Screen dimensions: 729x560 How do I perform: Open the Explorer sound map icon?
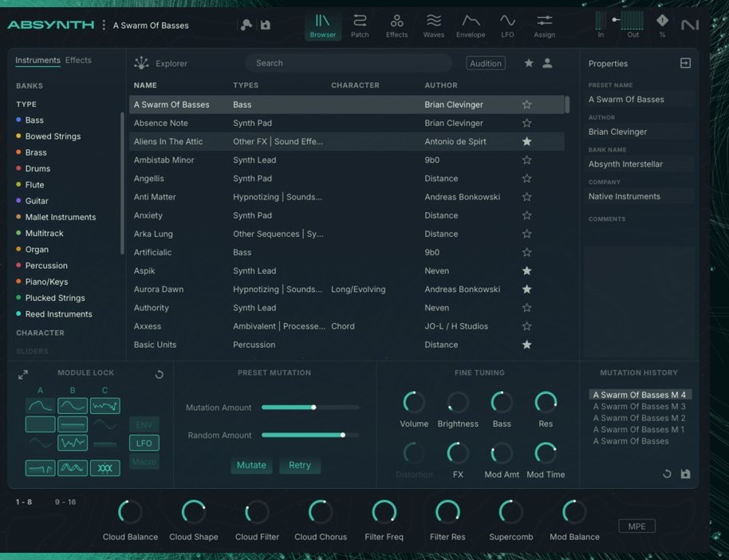(141, 63)
